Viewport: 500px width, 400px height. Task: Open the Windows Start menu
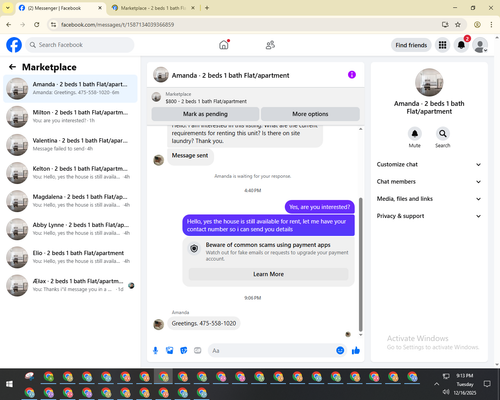point(9,384)
